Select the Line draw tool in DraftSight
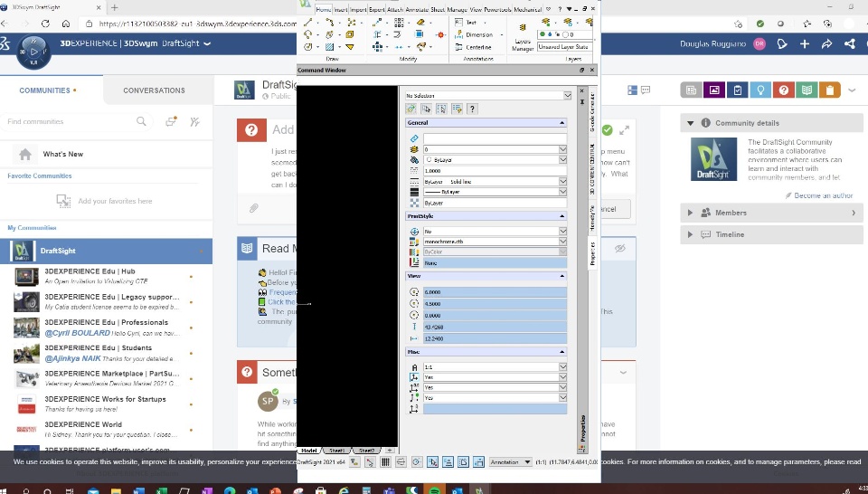Viewport: 868px width, 494px height. point(308,23)
